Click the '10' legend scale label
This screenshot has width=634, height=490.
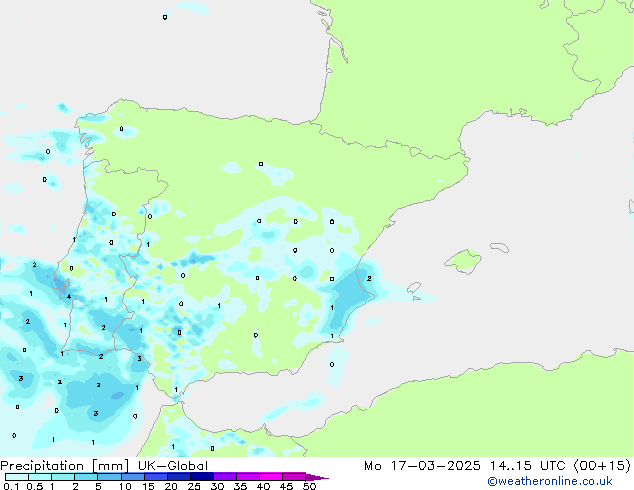[125, 486]
